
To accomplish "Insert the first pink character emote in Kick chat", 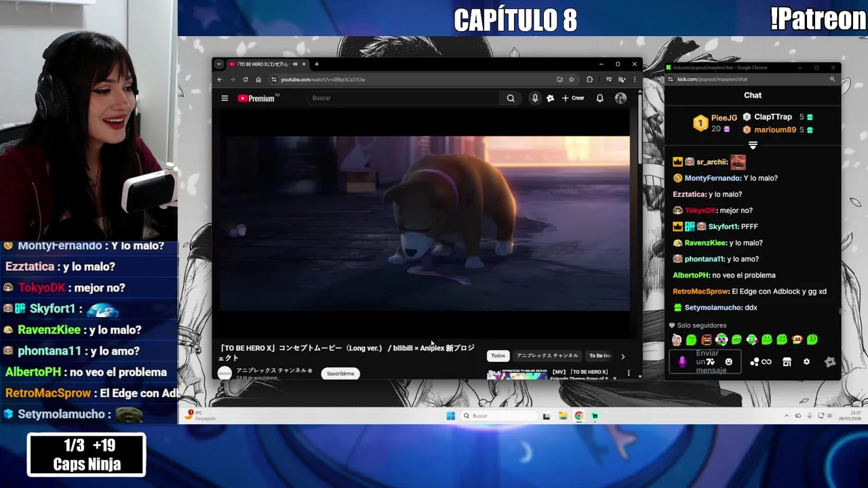I will tap(676, 340).
